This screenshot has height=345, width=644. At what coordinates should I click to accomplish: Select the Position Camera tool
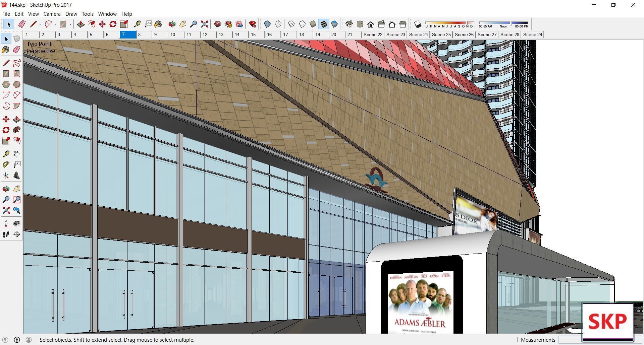pyautogui.click(x=6, y=224)
